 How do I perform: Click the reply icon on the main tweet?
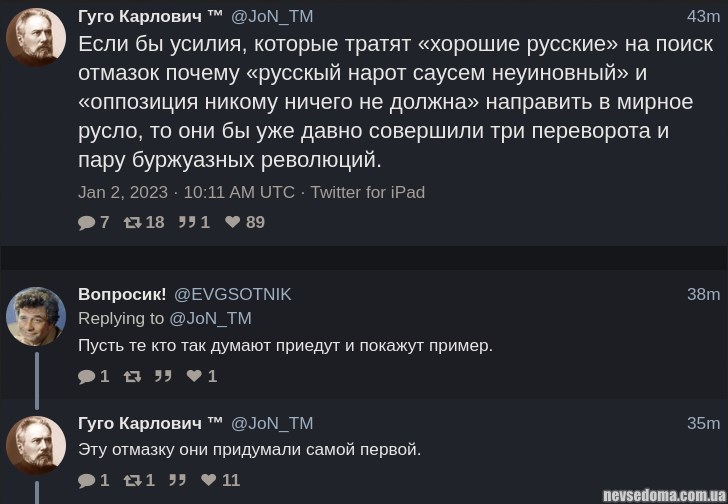pos(86,222)
